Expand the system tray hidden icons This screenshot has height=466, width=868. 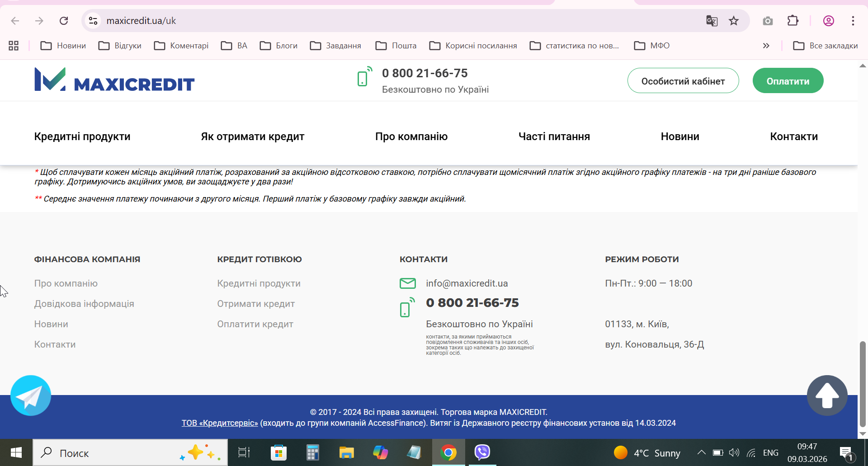click(701, 452)
